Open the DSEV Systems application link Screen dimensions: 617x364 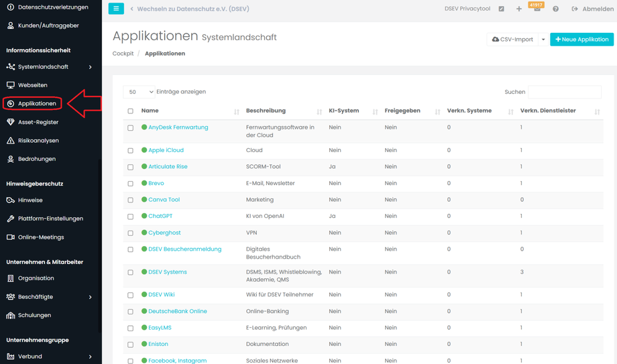(x=167, y=272)
